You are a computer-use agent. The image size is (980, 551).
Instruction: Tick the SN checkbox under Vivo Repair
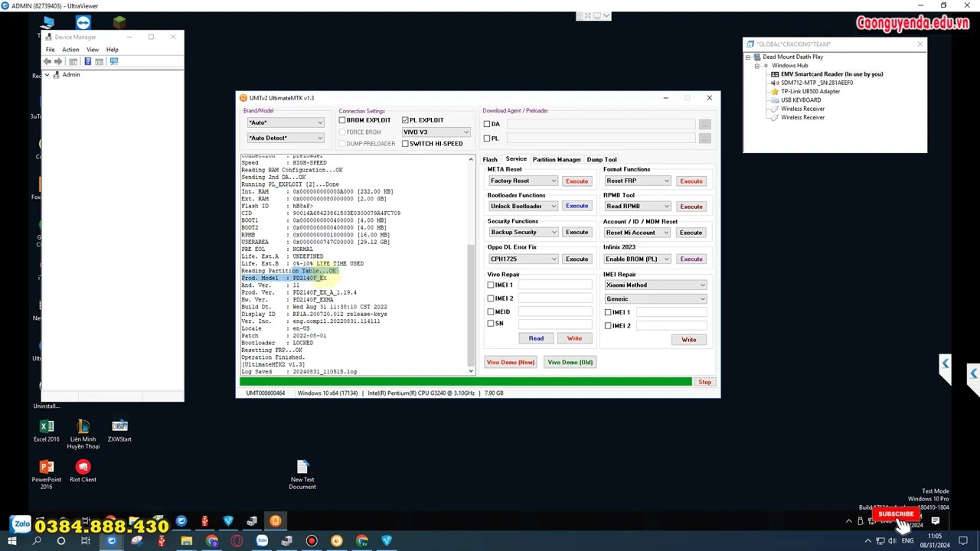(491, 323)
